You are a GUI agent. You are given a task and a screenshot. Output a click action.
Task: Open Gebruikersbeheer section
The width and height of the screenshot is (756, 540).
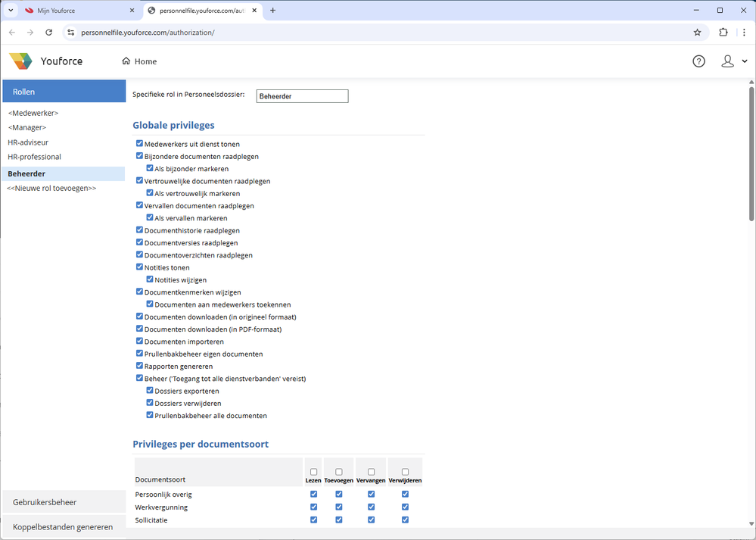(x=64, y=502)
